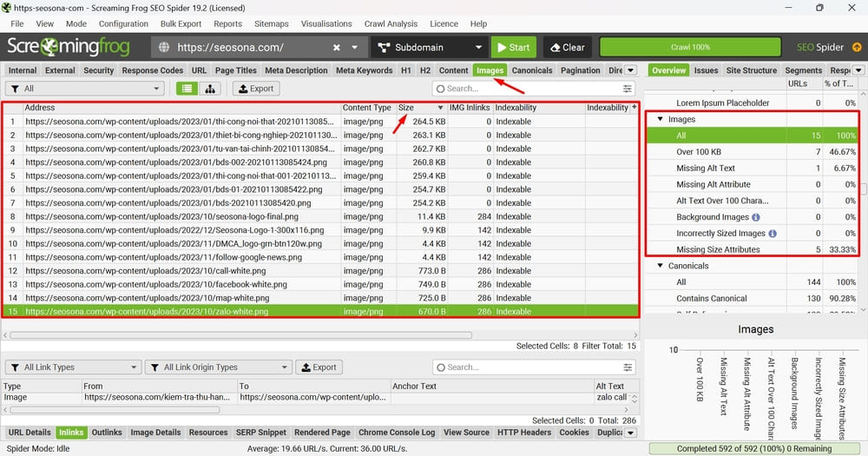Open the Configuration menu

[123, 23]
